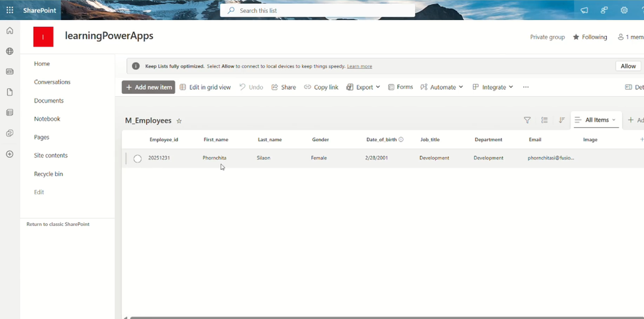Click in the Search this list box
Image resolution: width=644 pixels, height=319 pixels.
click(318, 10)
